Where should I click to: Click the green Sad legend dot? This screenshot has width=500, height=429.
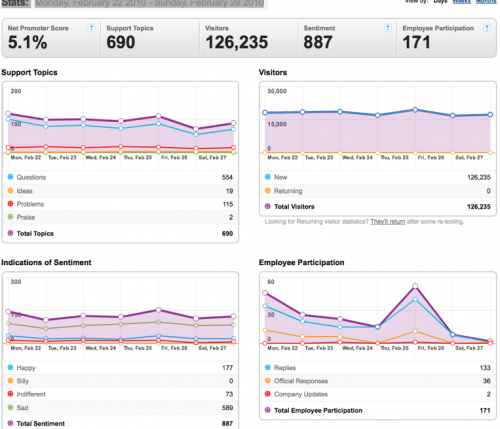pos(10,407)
